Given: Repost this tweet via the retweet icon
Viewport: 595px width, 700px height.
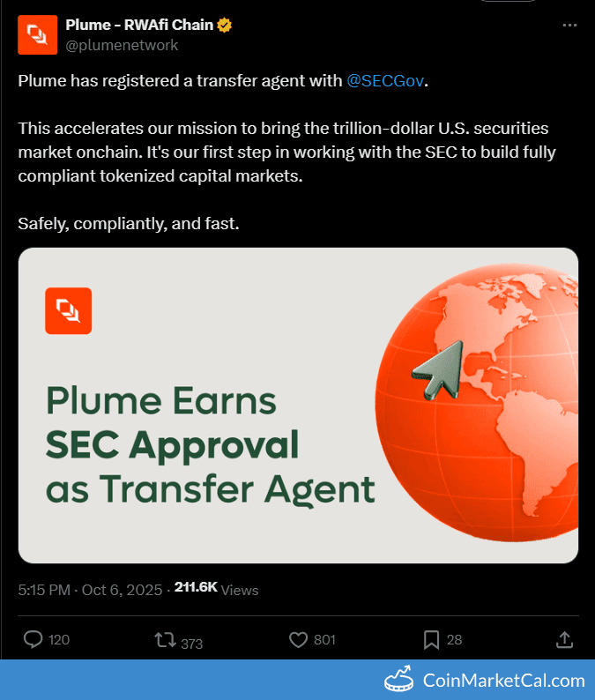Looking at the screenshot, I should (x=165, y=639).
